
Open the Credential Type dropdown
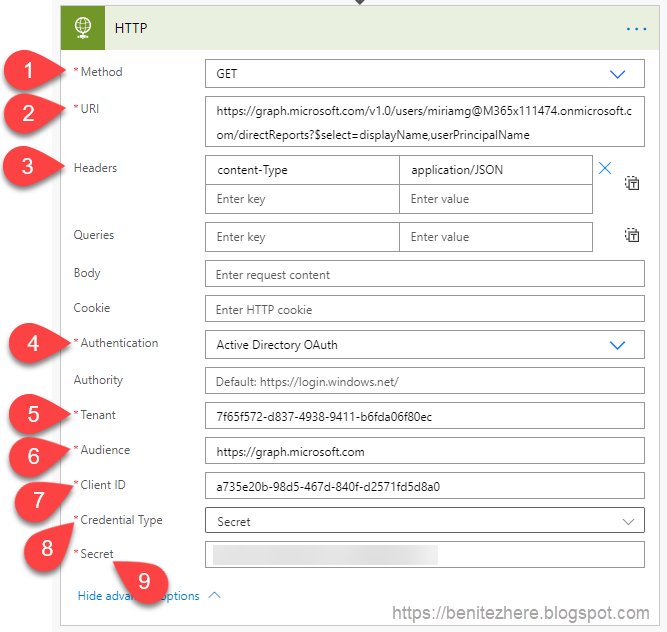point(425,520)
